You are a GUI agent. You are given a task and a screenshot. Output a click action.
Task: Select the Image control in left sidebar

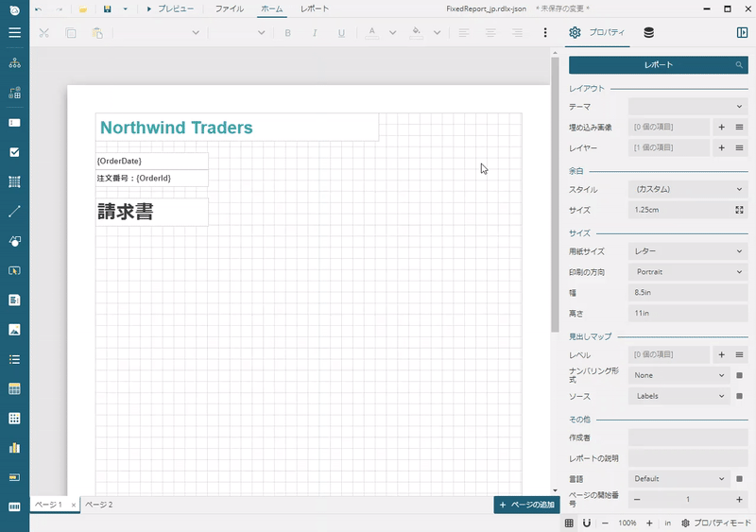(x=14, y=330)
